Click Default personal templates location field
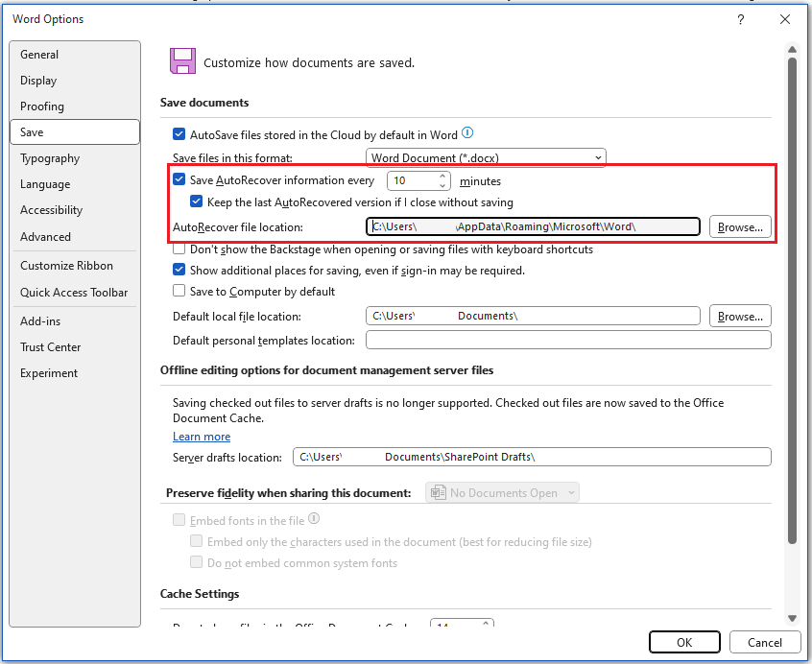 tap(568, 340)
